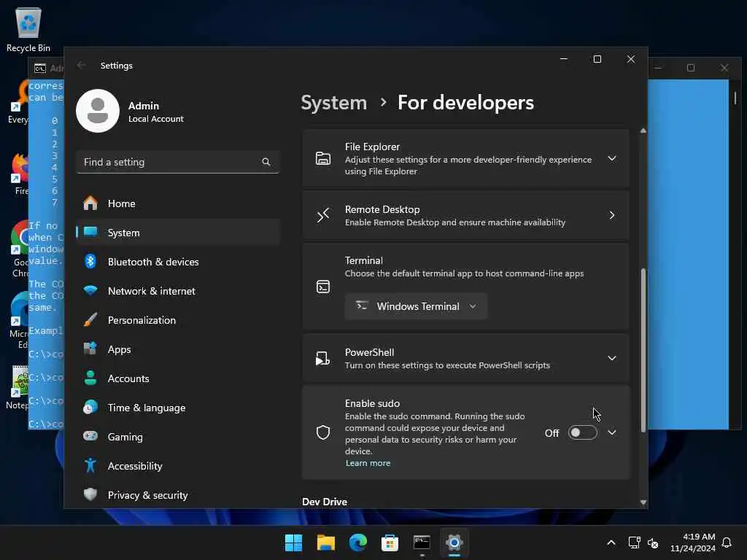Open the Windows Terminal dropdown
This screenshot has width=747, height=560.
[416, 306]
